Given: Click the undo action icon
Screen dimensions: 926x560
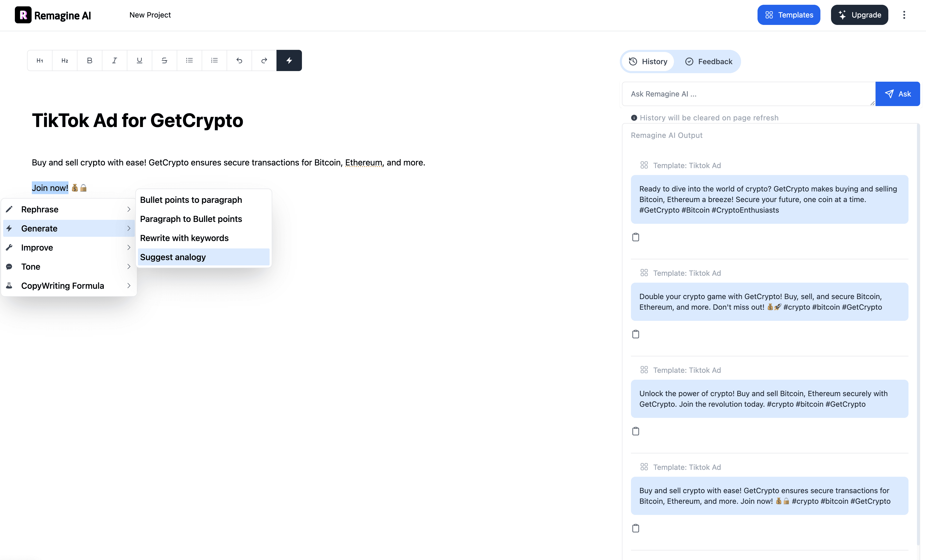Looking at the screenshot, I should (239, 60).
